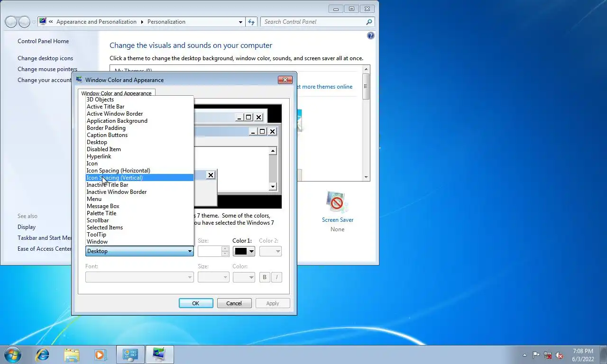Image resolution: width=607 pixels, height=364 pixels.
Task: Choose Active Title Bar from the list
Action: click(x=139, y=107)
